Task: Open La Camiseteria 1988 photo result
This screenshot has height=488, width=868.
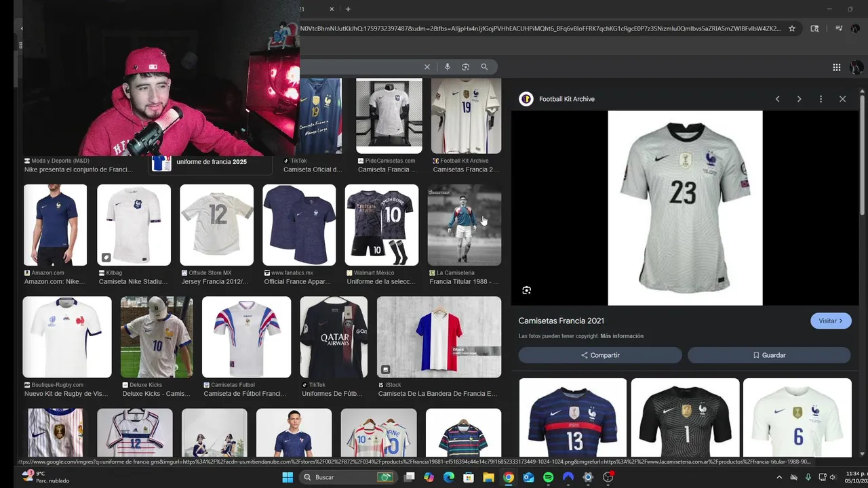Action: pyautogui.click(x=465, y=225)
